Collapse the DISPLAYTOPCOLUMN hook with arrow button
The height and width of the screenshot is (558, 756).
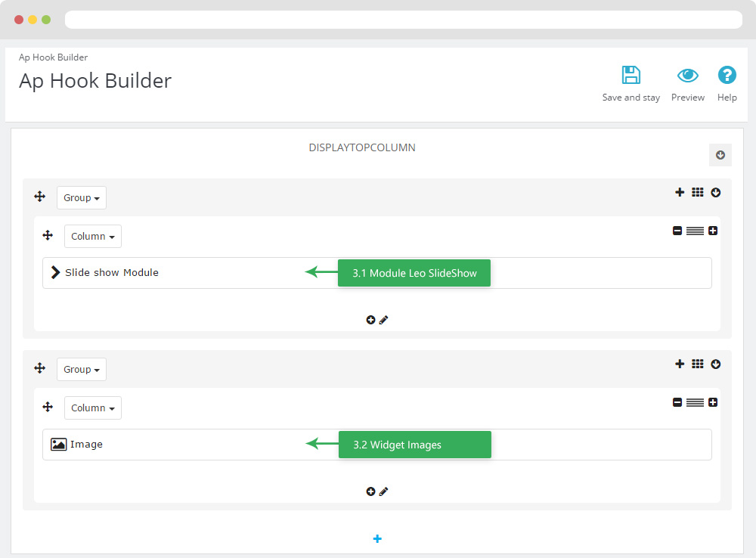point(720,155)
